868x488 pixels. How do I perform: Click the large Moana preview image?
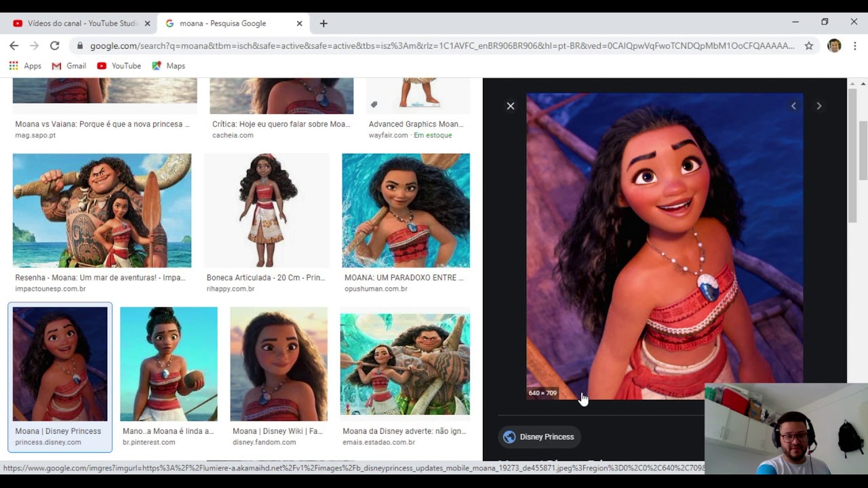click(665, 247)
